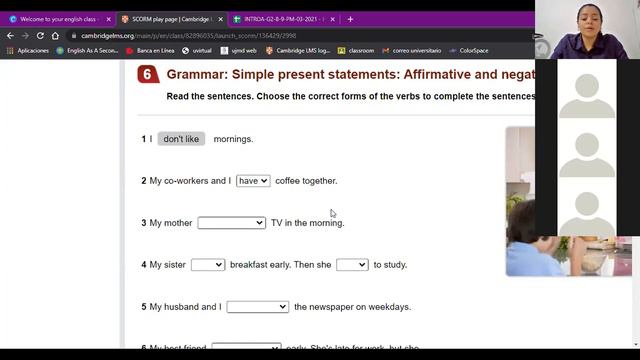This screenshot has height=360, width=640.
Task: Open the Aplicaciones bookmarks shortcut
Action: 28,51
